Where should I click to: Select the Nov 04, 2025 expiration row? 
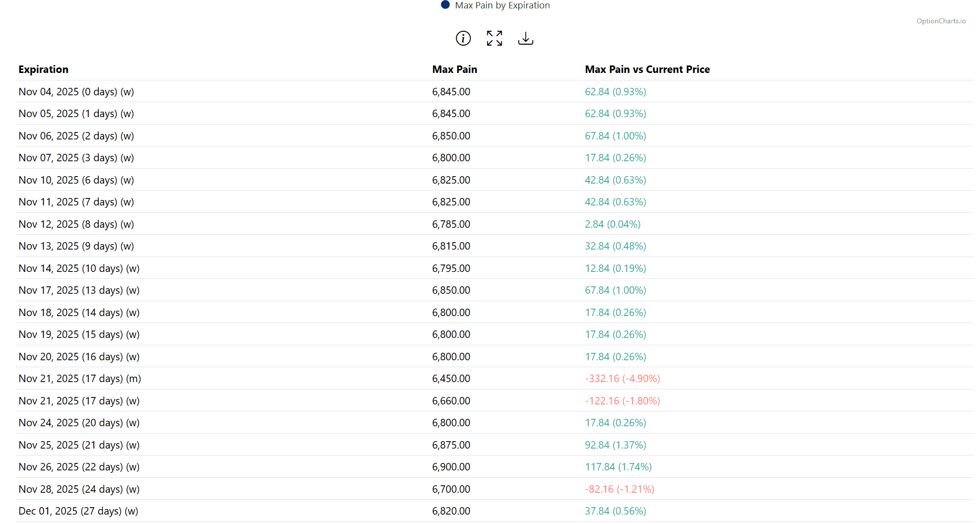(x=76, y=92)
